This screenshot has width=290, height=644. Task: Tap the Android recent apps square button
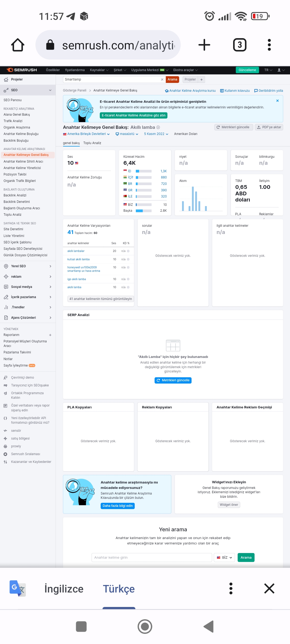(81, 627)
